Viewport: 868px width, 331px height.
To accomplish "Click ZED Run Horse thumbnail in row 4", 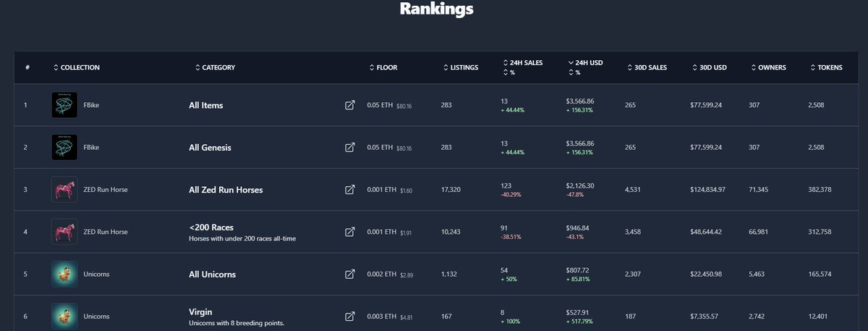I will (x=64, y=232).
